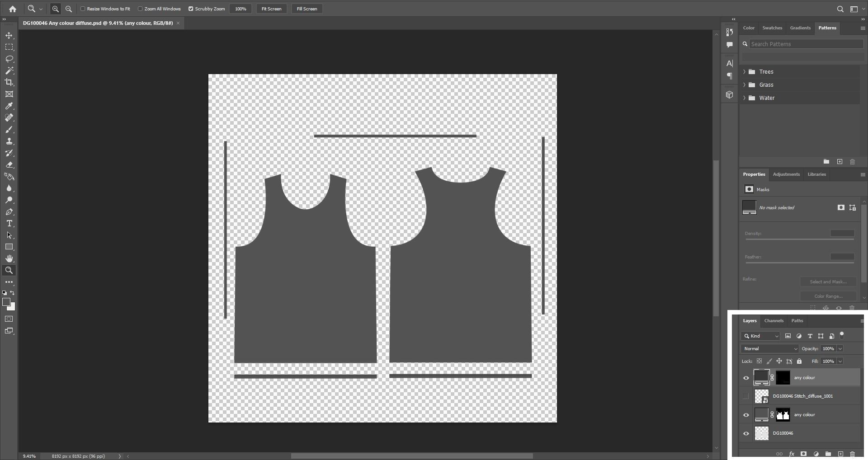Click the Zoom In mode icon
The image size is (868, 460).
[x=56, y=9]
